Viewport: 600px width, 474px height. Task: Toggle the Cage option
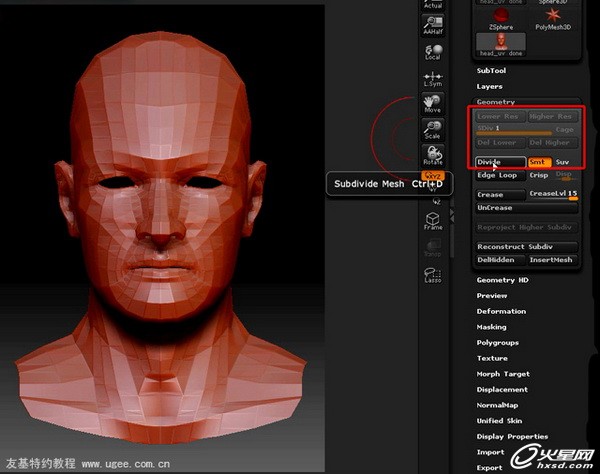565,130
